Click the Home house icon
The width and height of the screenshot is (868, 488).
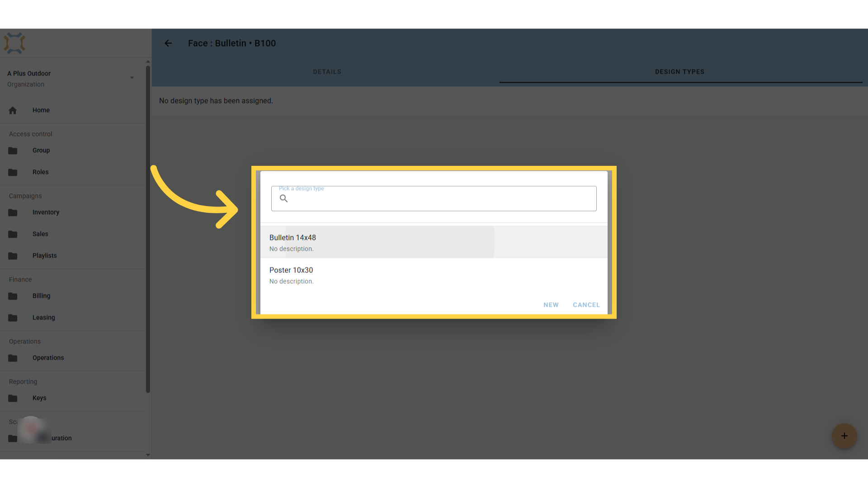click(13, 110)
